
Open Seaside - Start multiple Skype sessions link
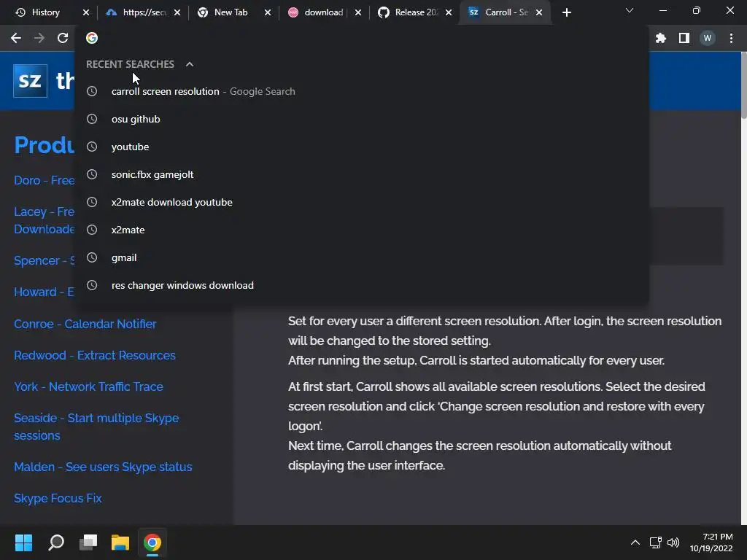96,427
